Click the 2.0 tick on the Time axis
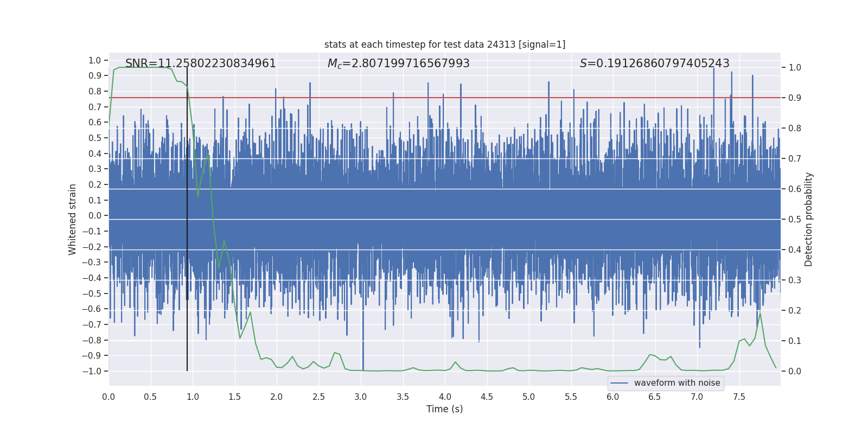The image size is (868, 434). pos(277,397)
